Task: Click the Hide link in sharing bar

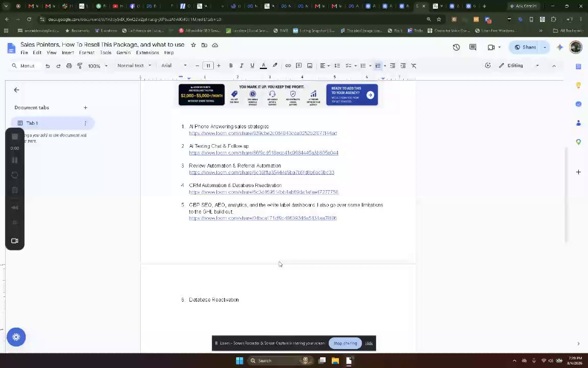Action: pos(369,343)
